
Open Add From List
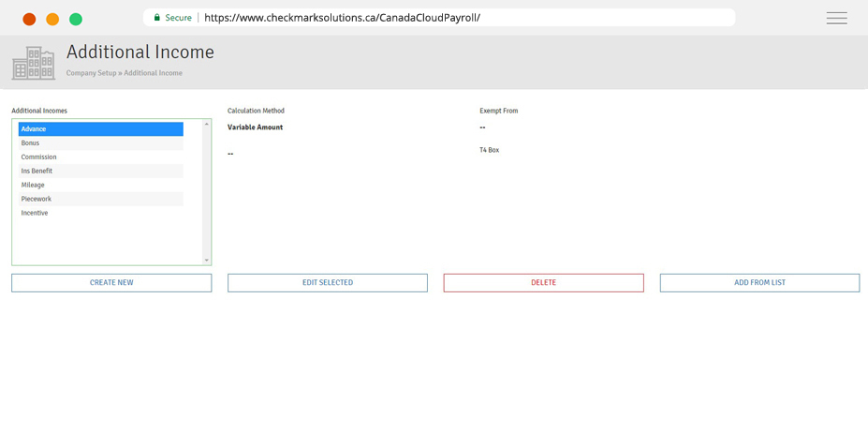coord(758,283)
